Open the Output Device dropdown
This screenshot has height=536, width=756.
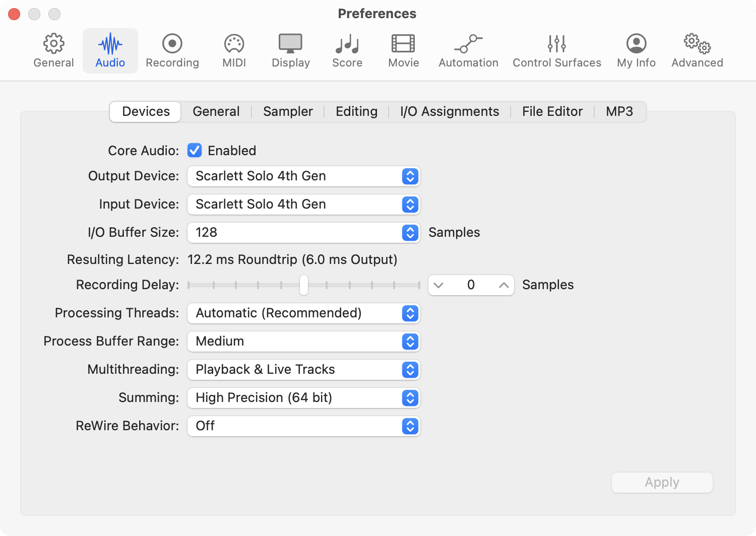click(x=410, y=176)
